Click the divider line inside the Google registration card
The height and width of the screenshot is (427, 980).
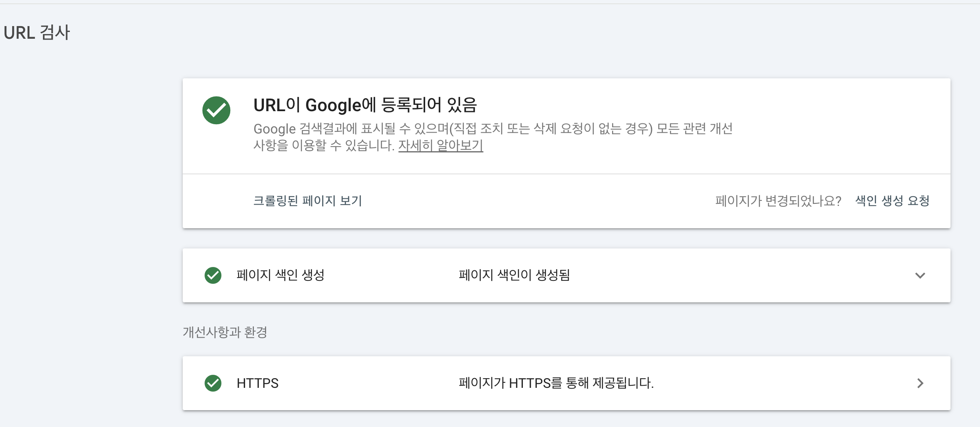pos(566,174)
